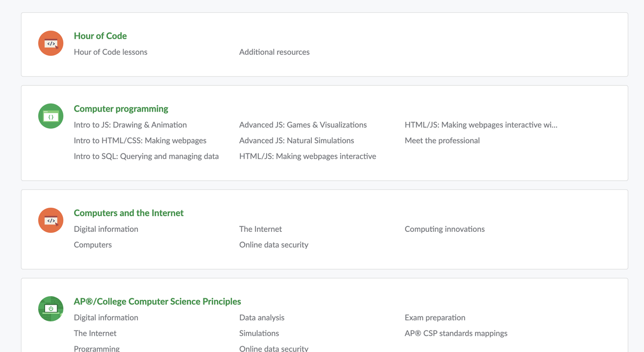Click the AP Computer Science Principles course icon
Screen dimensions: 644x352
click(50, 309)
